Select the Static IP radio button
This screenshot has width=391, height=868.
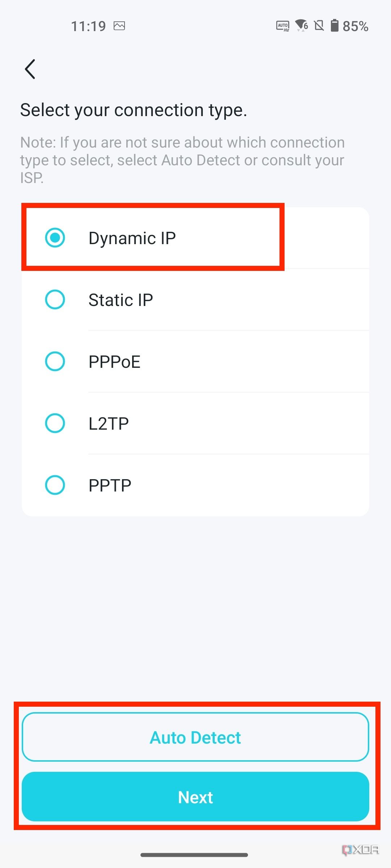55,299
